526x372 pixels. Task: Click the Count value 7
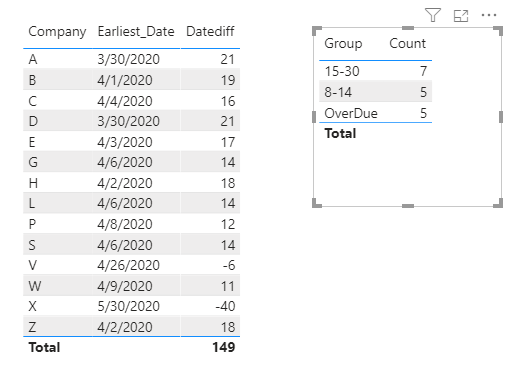[423, 71]
